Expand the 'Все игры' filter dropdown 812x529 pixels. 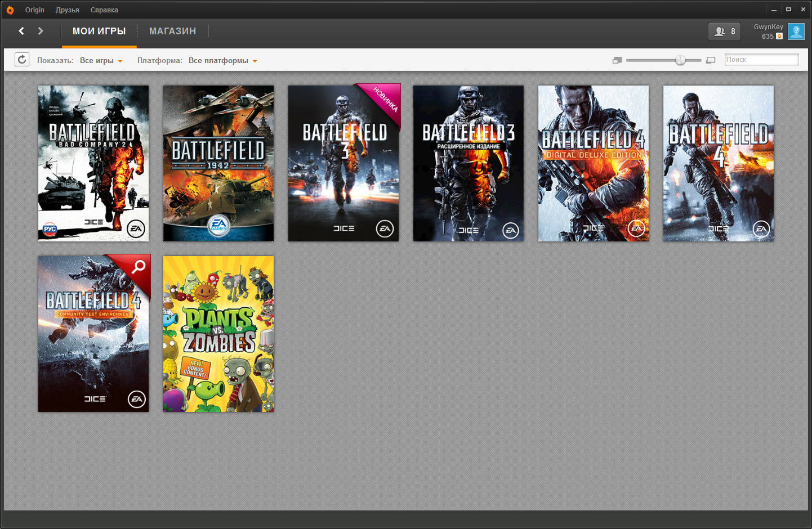101,61
